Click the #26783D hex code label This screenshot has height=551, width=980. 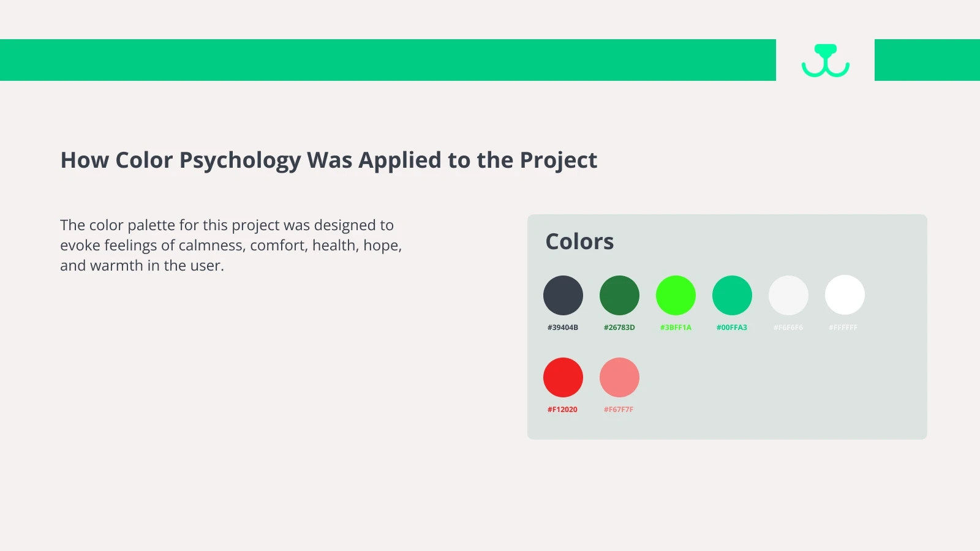pos(619,328)
